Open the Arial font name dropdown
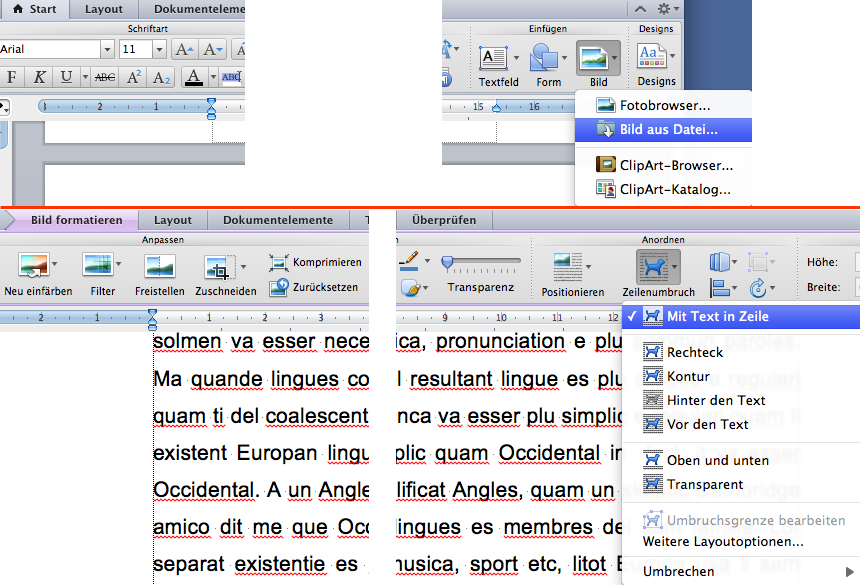860x585 pixels. (107, 49)
